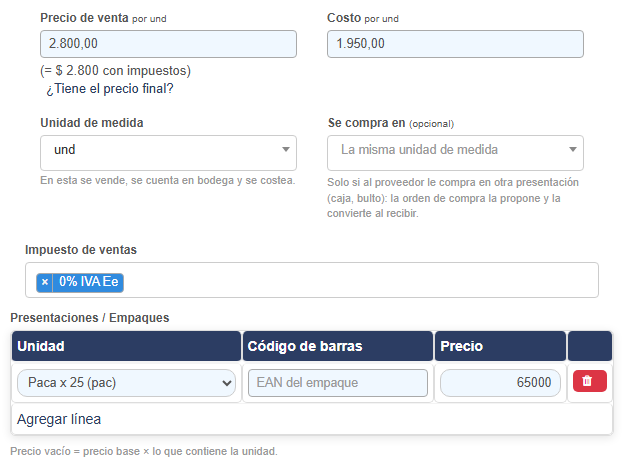Select the 0% IVA Ee tax chip
The width and height of the screenshot is (624, 470).
pyautogui.click(x=88, y=282)
